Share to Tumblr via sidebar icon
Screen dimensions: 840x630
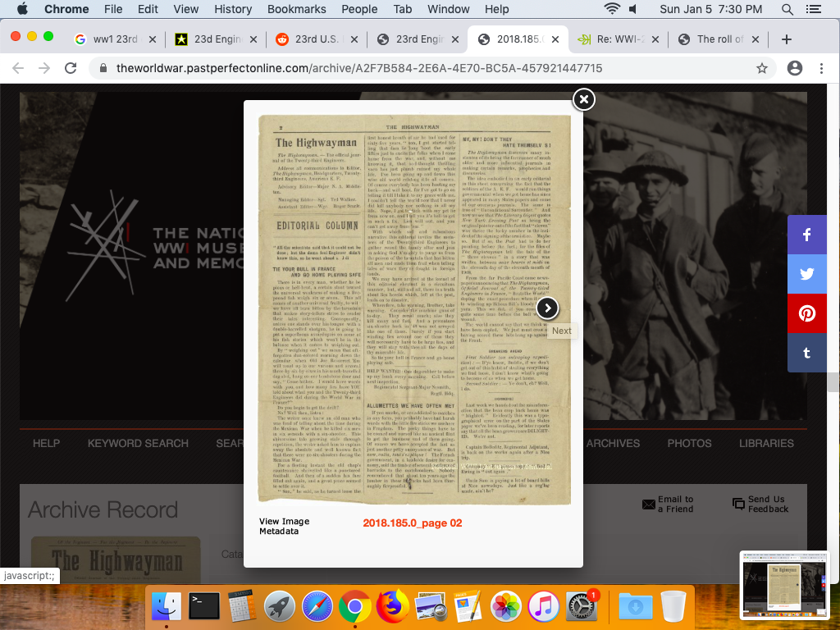807,353
